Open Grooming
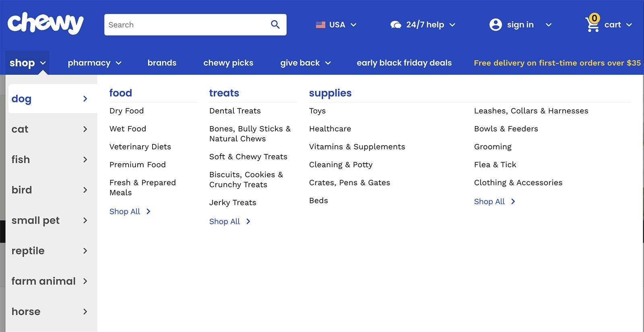 point(493,147)
